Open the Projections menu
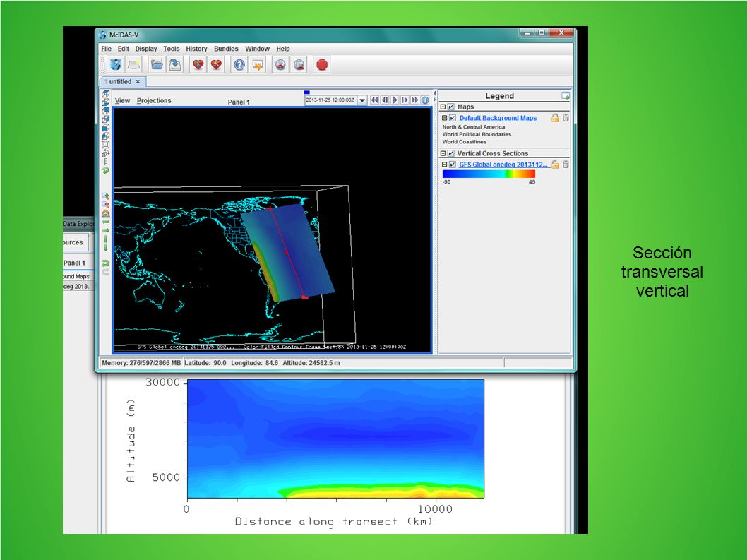 pos(154,100)
